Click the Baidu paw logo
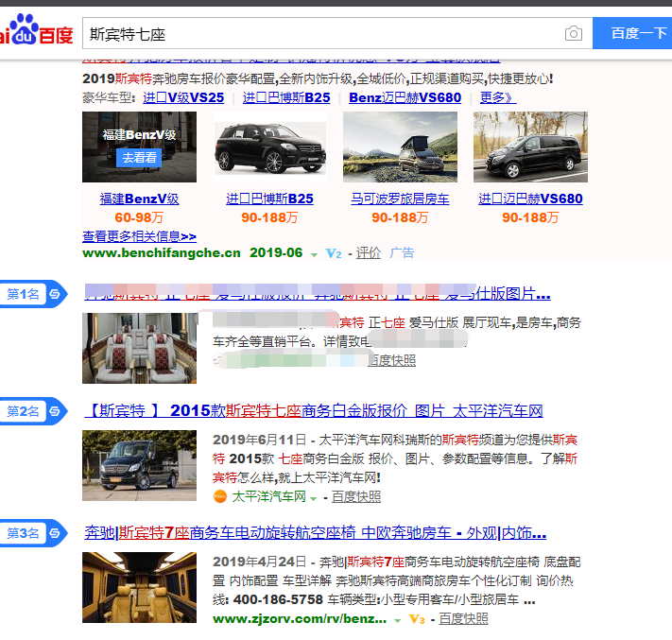Viewport: 672px width, 640px height. [x=35, y=30]
